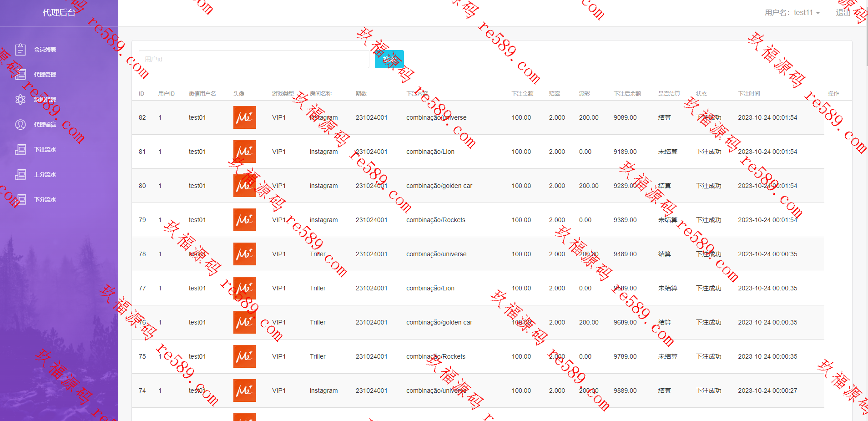Screen dimensions: 868x421
Task: Click the 头像 column header
Action: coord(239,94)
